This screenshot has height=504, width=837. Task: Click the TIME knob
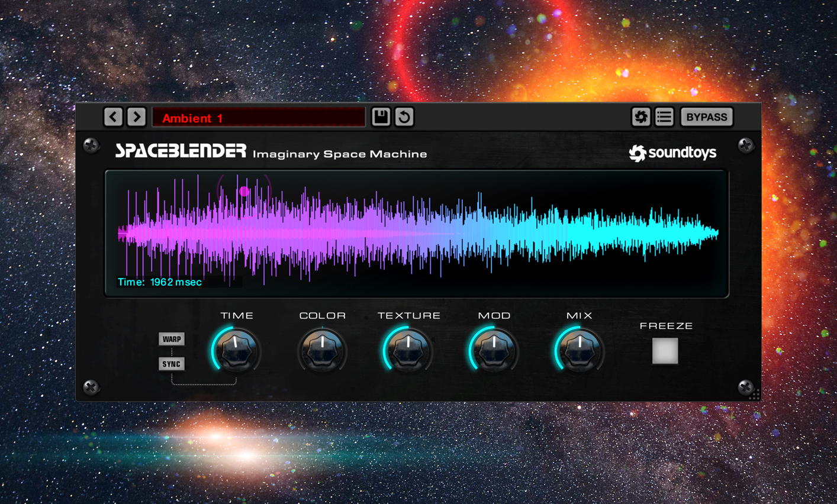tap(236, 351)
